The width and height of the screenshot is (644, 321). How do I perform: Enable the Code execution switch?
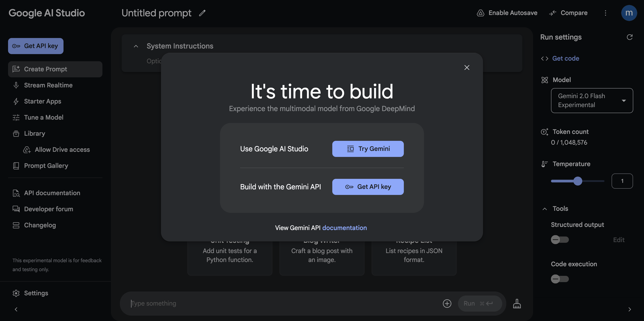coord(559,279)
